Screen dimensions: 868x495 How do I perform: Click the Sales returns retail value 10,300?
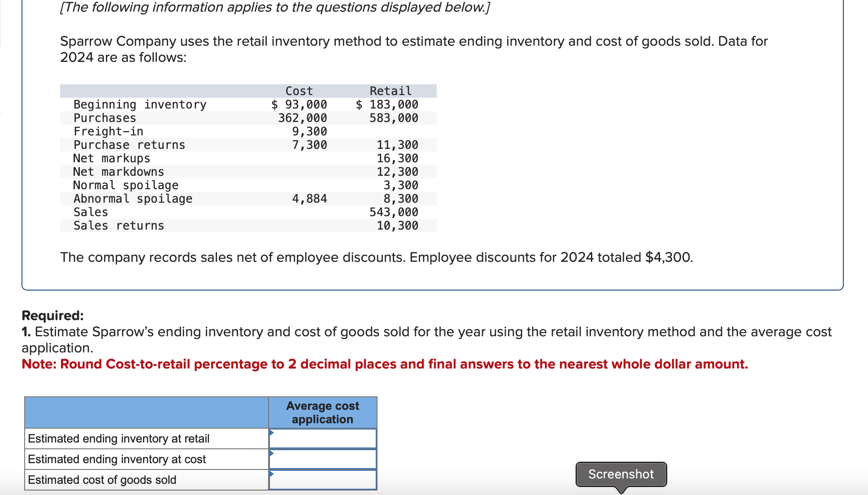(x=397, y=226)
